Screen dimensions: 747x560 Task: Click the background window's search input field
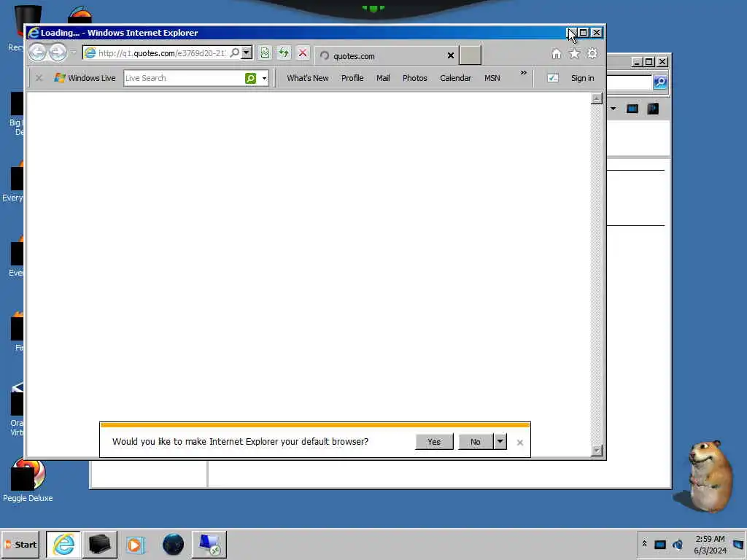pos(629,82)
